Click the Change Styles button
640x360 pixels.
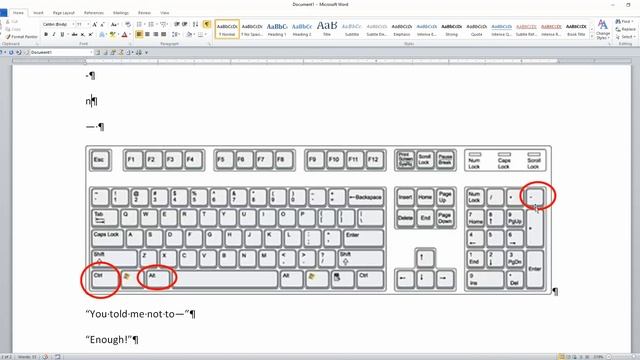[x=602, y=29]
